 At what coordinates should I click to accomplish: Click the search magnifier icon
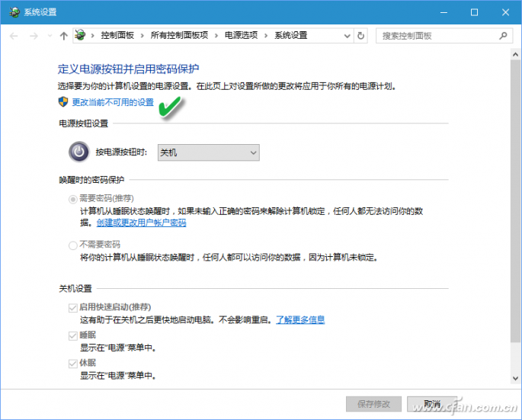(x=503, y=35)
